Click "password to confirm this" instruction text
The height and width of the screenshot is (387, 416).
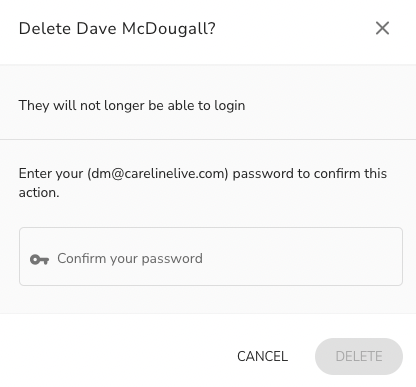click(x=310, y=173)
